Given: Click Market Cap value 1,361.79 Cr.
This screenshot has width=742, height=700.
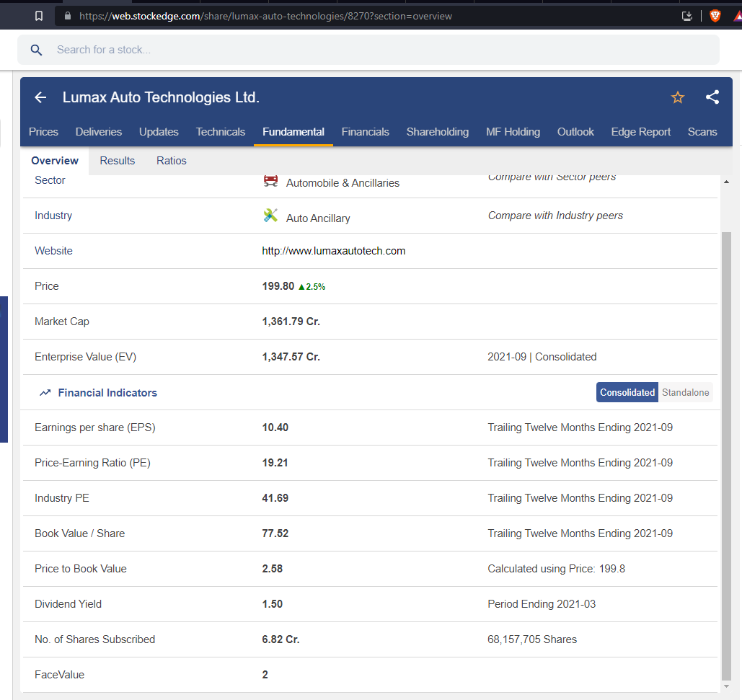Looking at the screenshot, I should [x=291, y=322].
